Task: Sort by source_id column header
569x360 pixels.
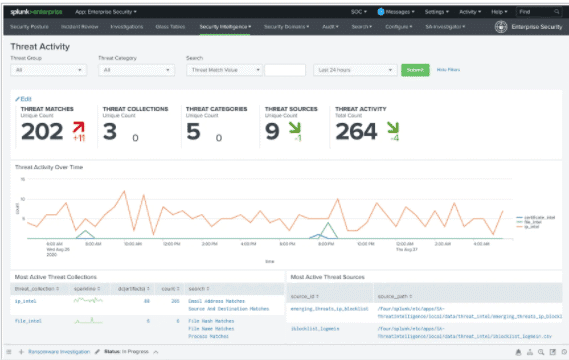Action: pyautogui.click(x=305, y=296)
